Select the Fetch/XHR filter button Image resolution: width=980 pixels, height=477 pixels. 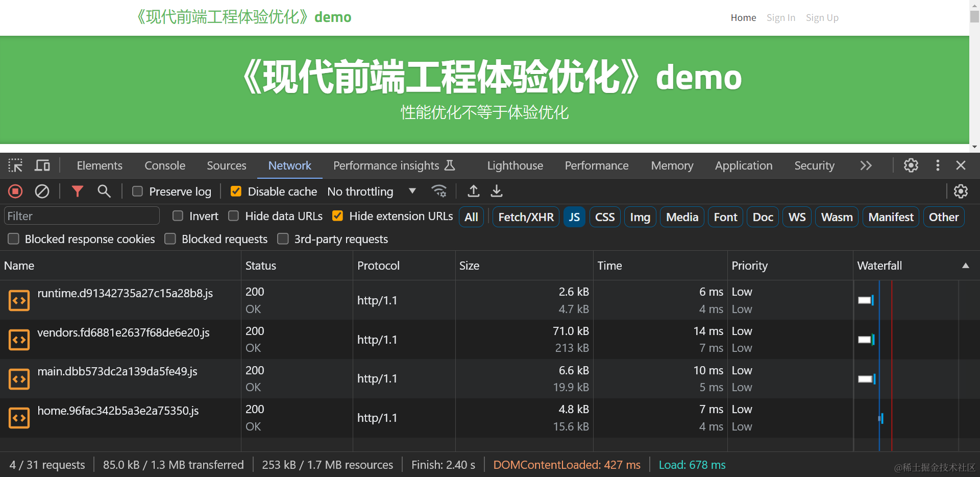526,217
